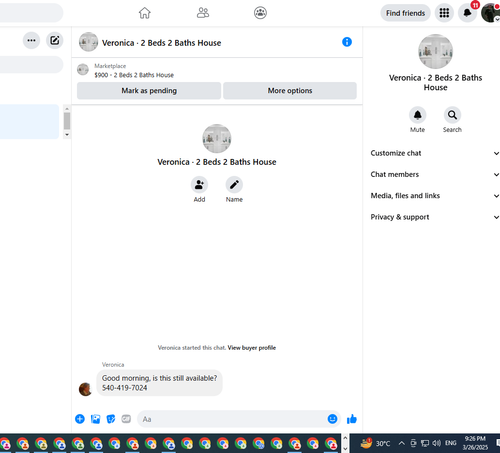Click the chat list scrollbar up arrow

[67, 109]
